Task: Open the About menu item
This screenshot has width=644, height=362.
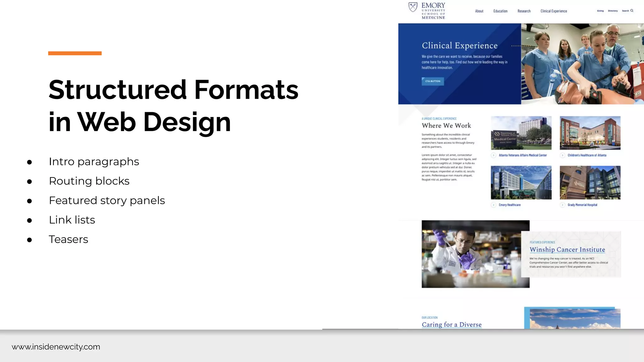Action: pos(479,11)
